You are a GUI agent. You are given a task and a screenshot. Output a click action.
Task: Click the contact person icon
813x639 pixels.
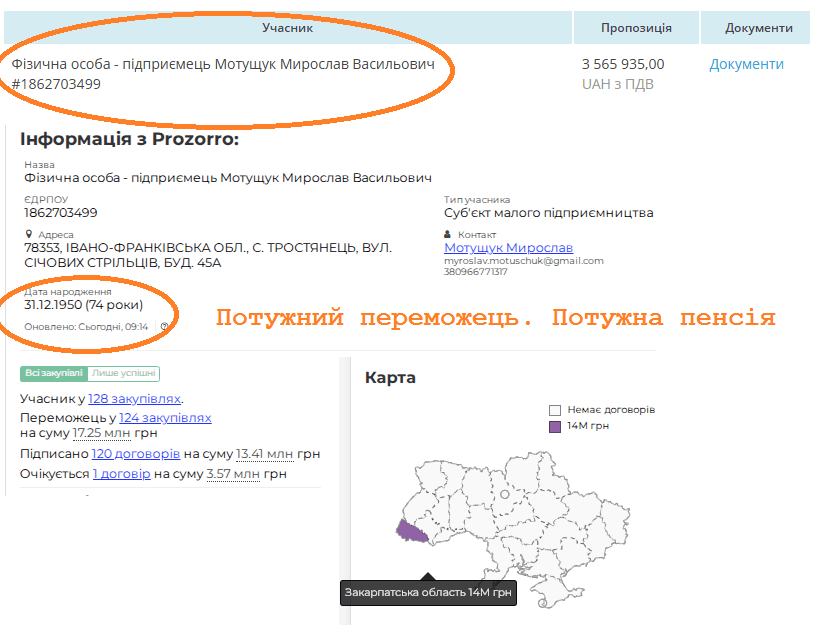click(x=448, y=234)
